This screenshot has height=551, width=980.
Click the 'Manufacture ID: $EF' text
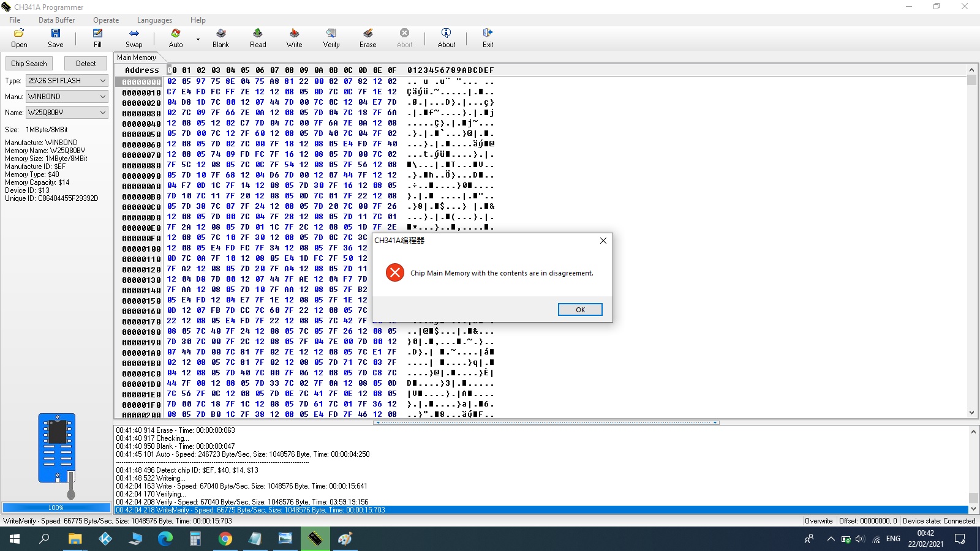tap(35, 167)
